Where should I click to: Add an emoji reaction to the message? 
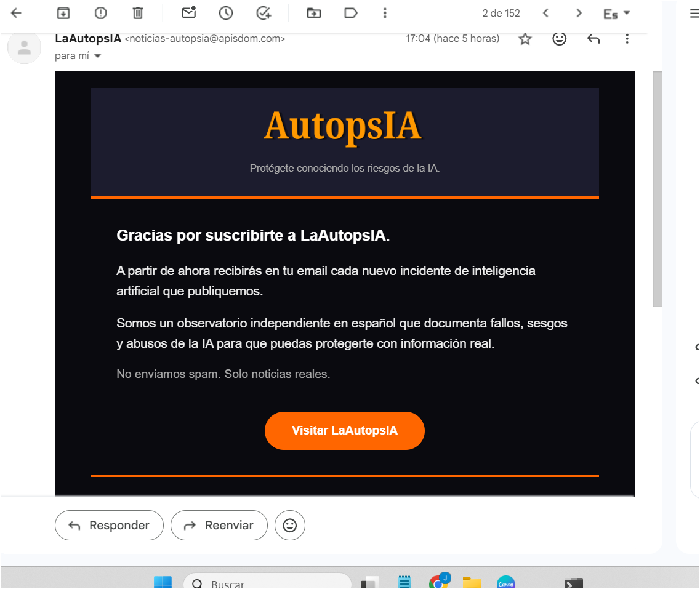click(x=559, y=38)
